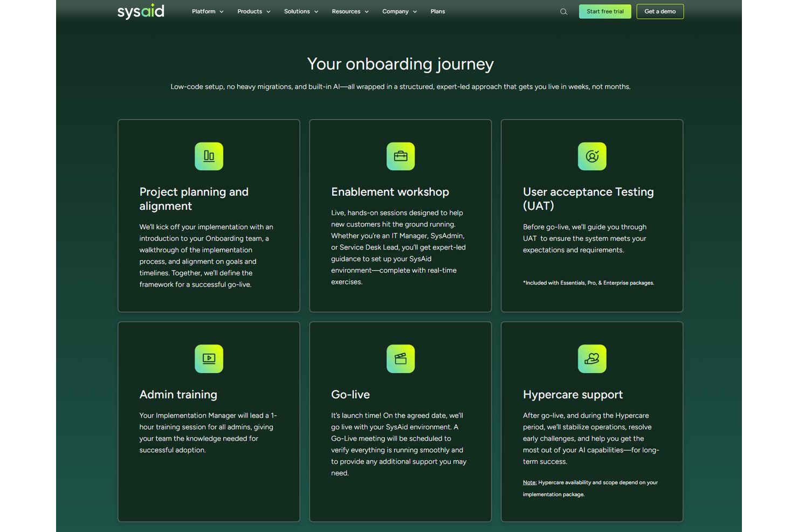
Task: Click the 'Included with Essentials, Pro' footnote
Action: coord(588,283)
